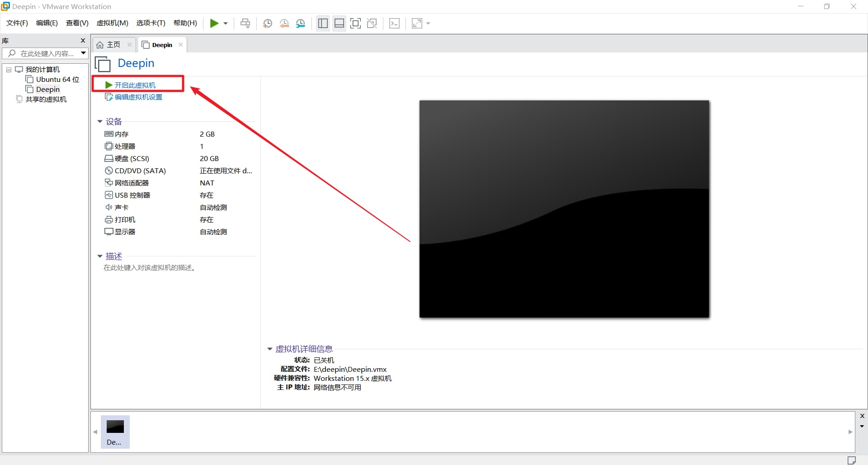Open the 虚拟机(M) menu
Screen dimensions: 868x465
[113, 23]
